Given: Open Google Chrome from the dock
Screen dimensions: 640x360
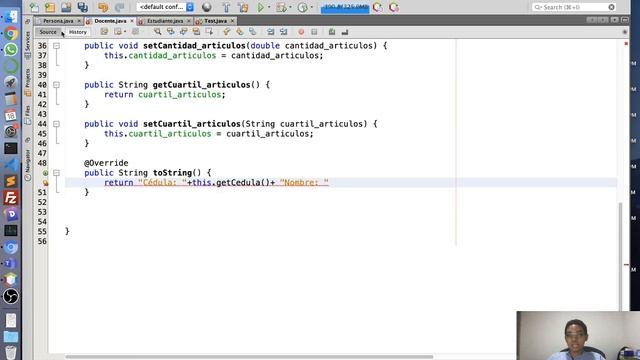Looking at the screenshot, I should click(x=11, y=33).
